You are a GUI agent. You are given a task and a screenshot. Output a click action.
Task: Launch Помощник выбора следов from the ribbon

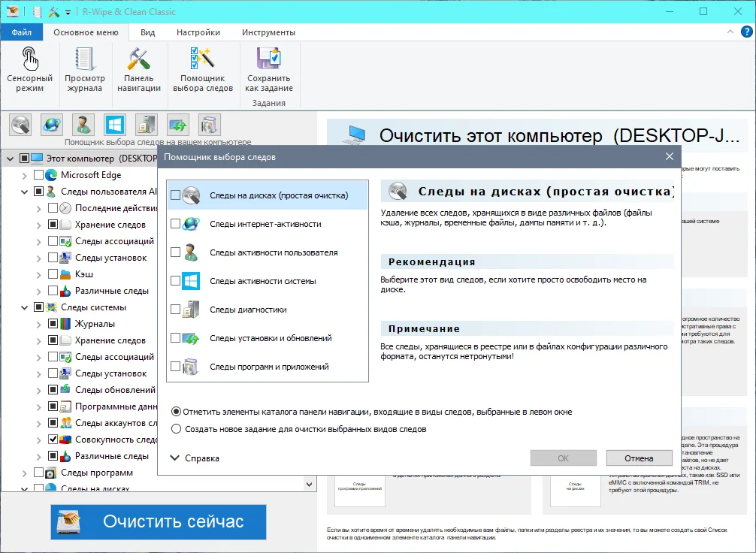point(202,70)
